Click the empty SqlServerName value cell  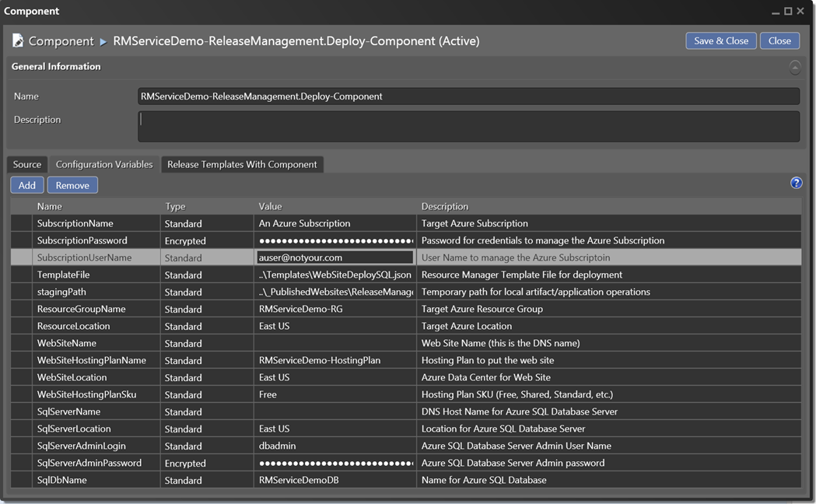(x=335, y=412)
